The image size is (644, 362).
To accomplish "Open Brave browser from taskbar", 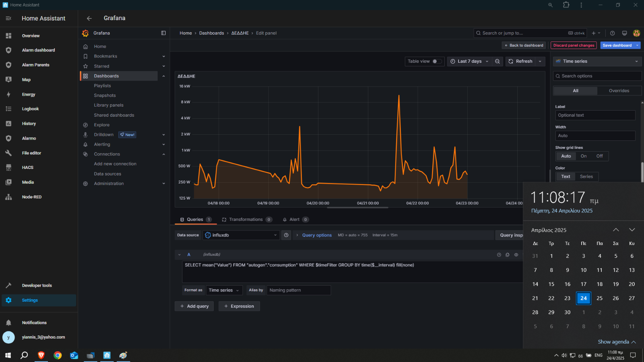I will coord(41,355).
